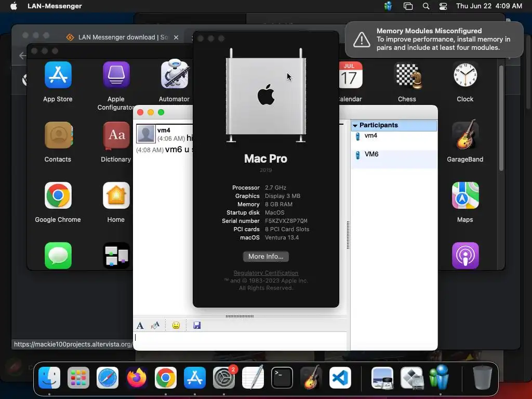This screenshot has height=399, width=532.
Task: Open TextEdit from the Dock
Action: 253,377
